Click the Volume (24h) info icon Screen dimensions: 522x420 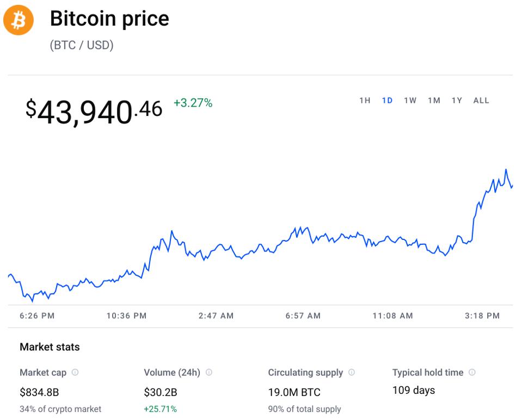209,373
